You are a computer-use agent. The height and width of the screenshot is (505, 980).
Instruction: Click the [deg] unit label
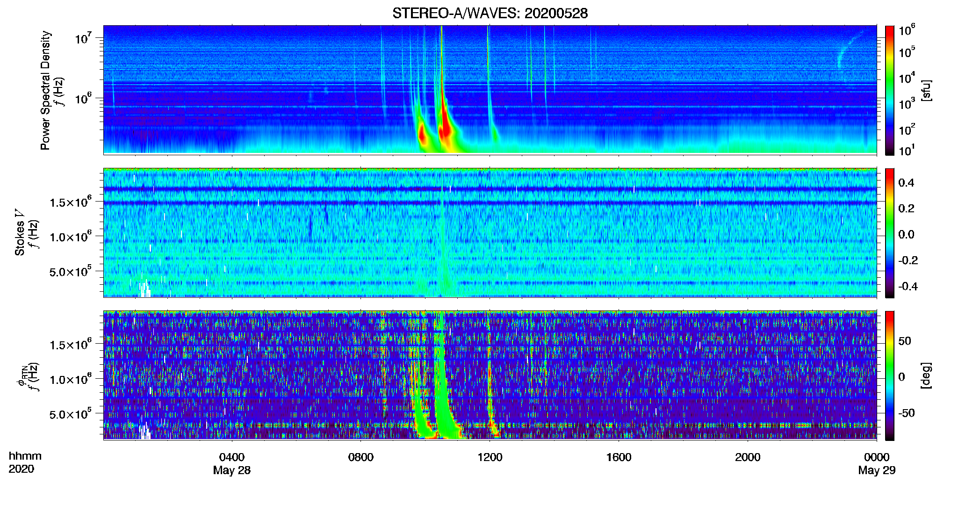coord(926,375)
